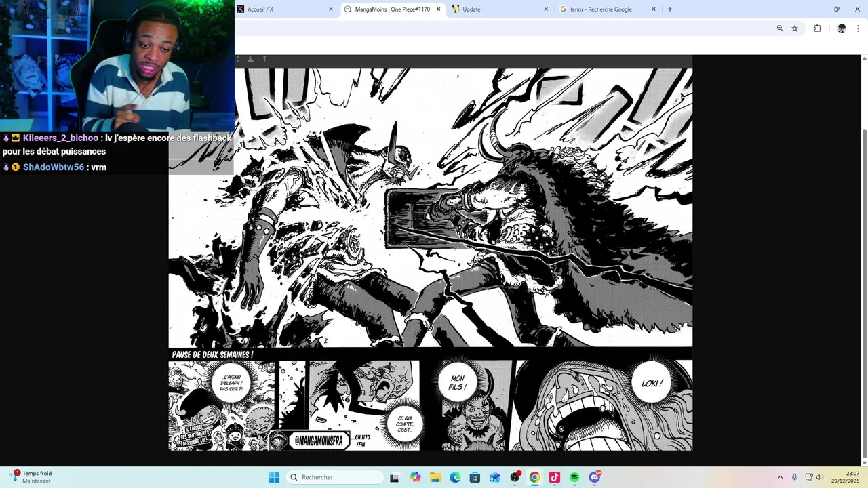Open the Chrome three-dot menu

coord(858,28)
